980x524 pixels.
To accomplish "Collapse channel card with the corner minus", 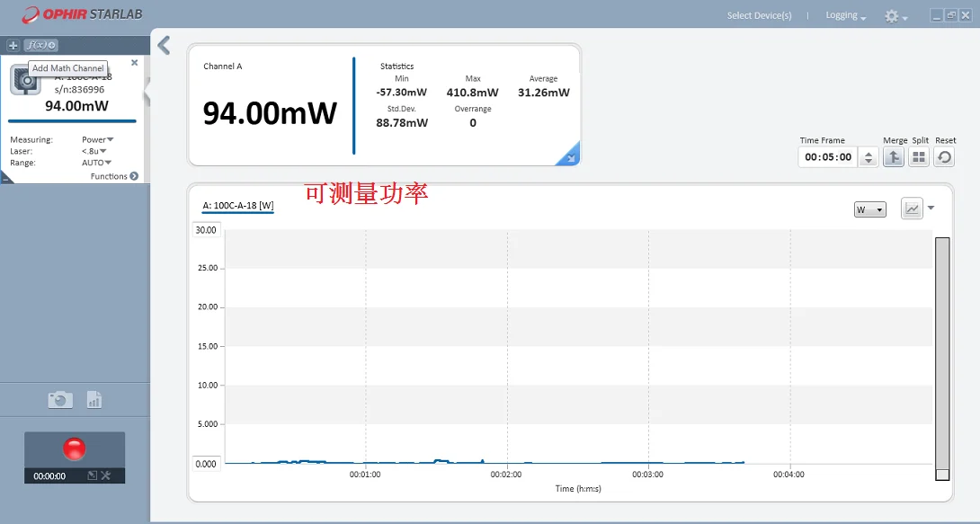I will [5, 179].
